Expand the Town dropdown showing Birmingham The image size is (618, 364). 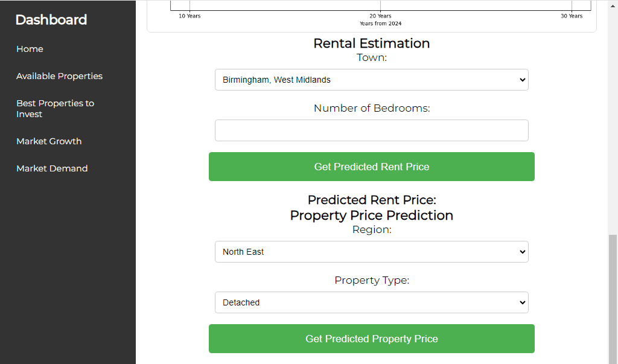(371, 80)
